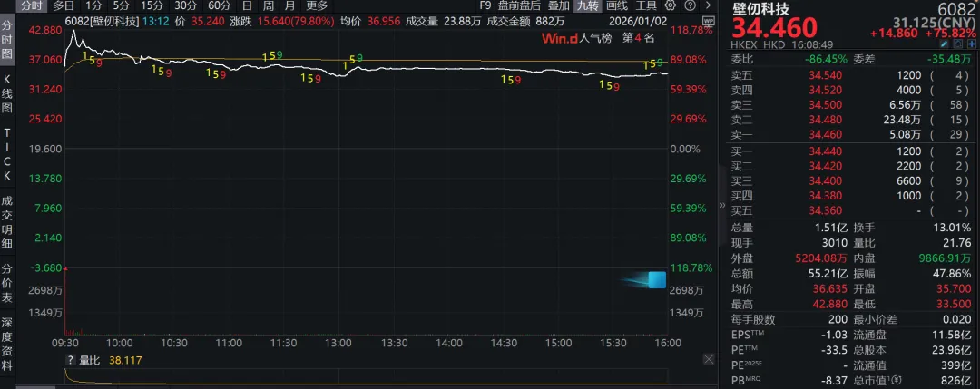Click the latest price 34.460
This screenshot has height=389, width=980.
click(x=774, y=29)
